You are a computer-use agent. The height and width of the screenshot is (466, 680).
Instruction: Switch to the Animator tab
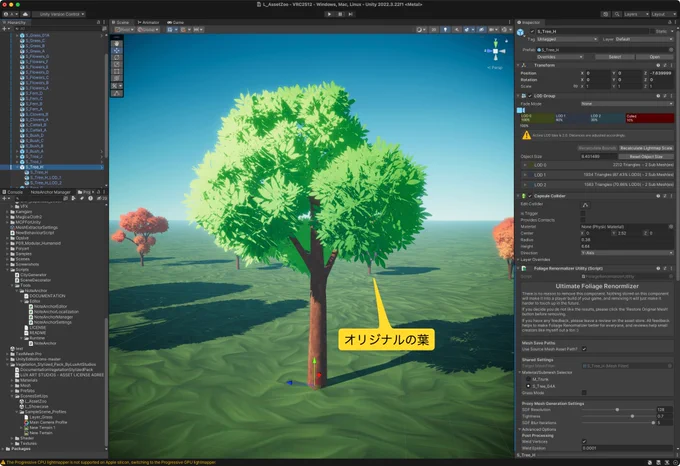pyautogui.click(x=148, y=22)
